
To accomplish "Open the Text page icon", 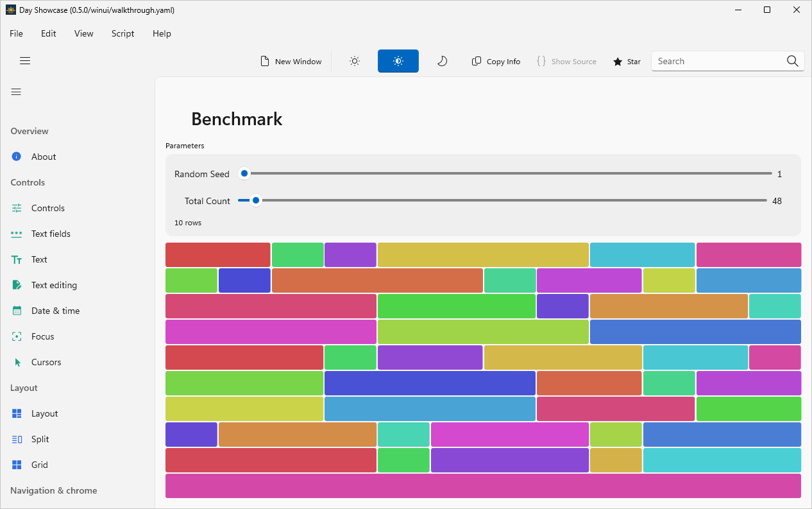I will (17, 259).
